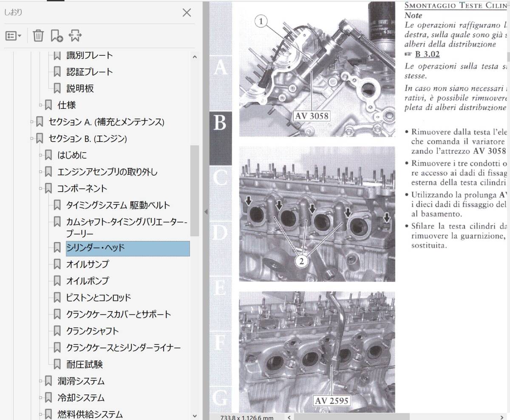Screen dimensions: 510x420
Task: Open セクション A. (補充とメンテナンス) bookmark
Action: tap(106, 122)
